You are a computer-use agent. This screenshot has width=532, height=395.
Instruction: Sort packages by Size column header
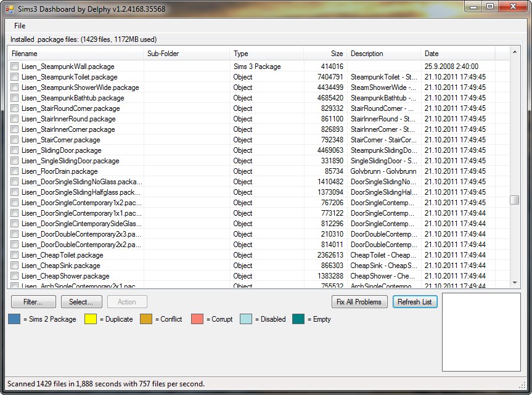[x=325, y=54]
